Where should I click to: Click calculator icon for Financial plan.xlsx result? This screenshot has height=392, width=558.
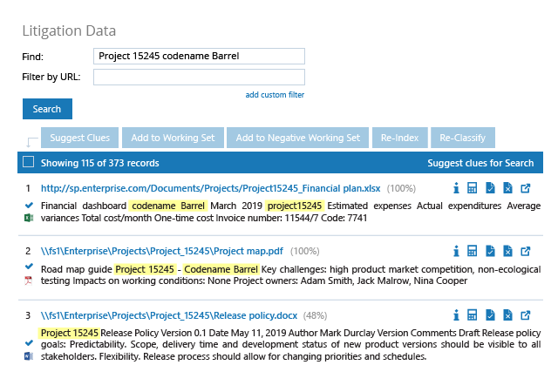click(x=473, y=188)
